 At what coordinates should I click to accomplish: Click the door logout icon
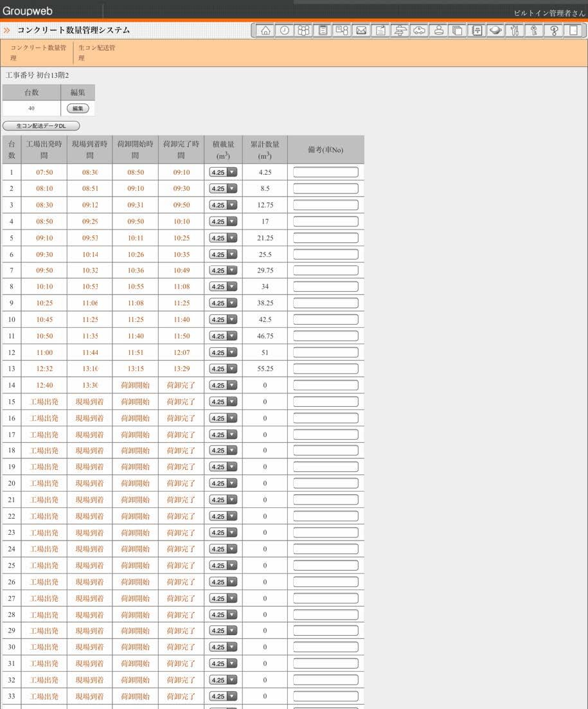[574, 30]
